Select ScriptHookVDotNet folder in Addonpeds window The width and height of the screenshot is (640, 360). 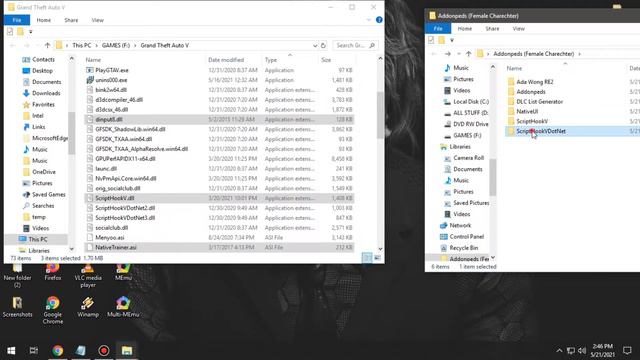[x=541, y=131]
